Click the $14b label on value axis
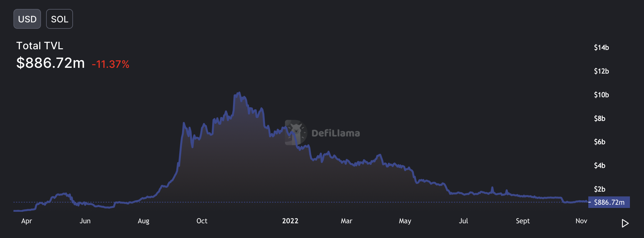644x238 pixels. (x=601, y=48)
